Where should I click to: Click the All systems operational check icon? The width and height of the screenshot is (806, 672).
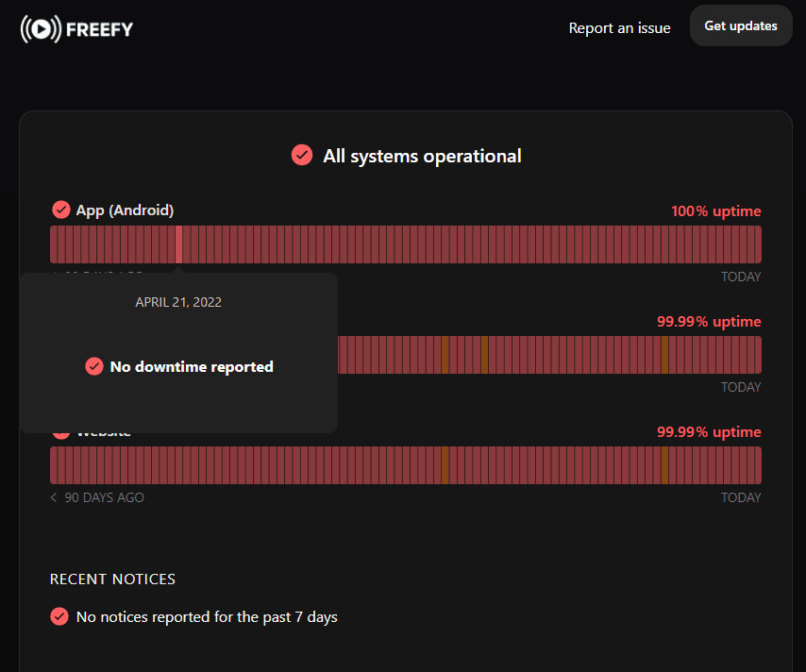tap(302, 156)
